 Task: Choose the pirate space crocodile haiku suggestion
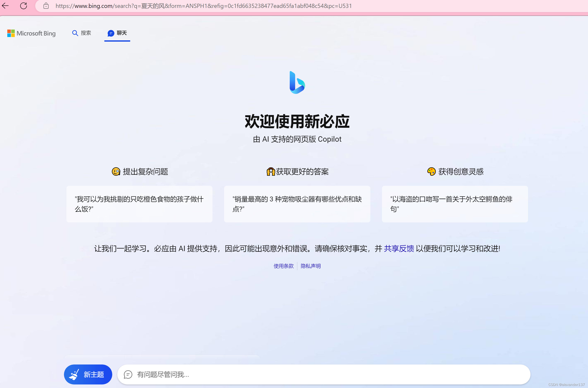point(455,204)
